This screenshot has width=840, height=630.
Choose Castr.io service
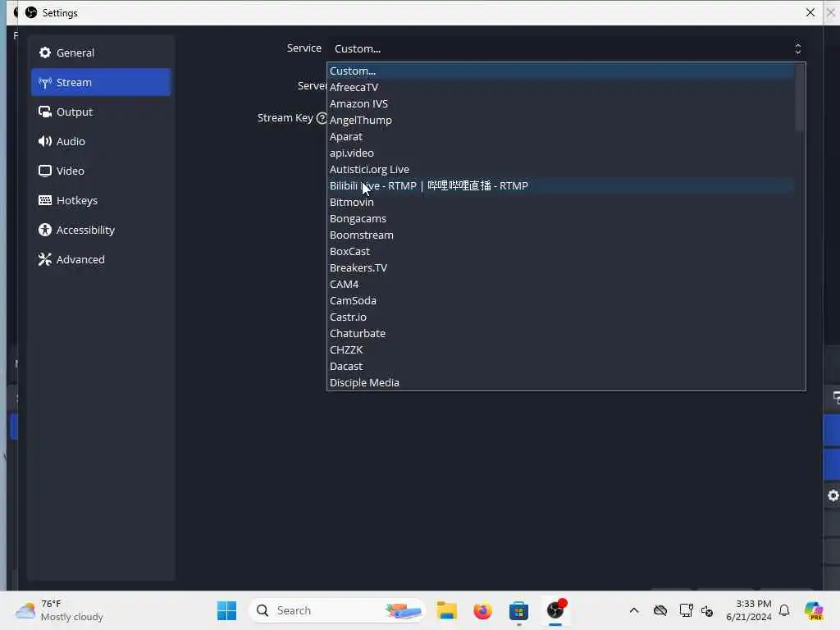coord(561,317)
